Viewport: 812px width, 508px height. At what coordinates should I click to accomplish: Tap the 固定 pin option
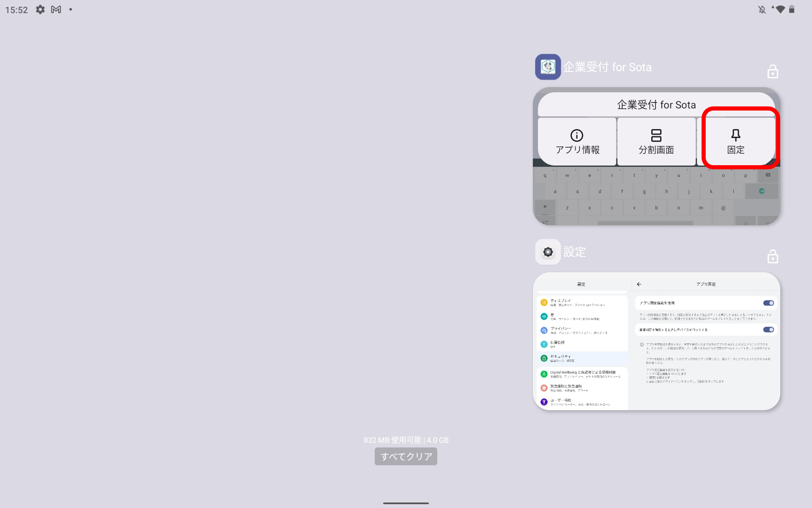[x=735, y=141]
